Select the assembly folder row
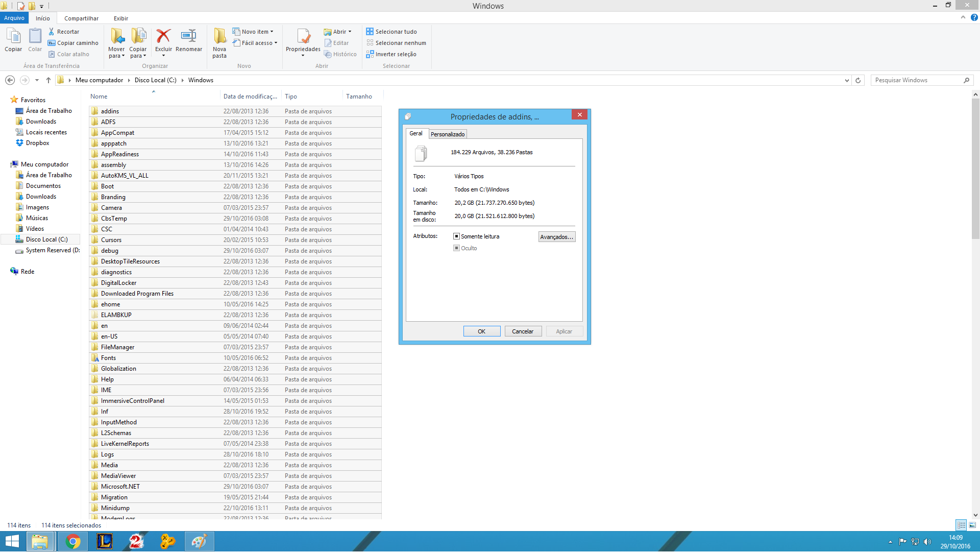Screen dimensions: 980x553 click(235, 165)
